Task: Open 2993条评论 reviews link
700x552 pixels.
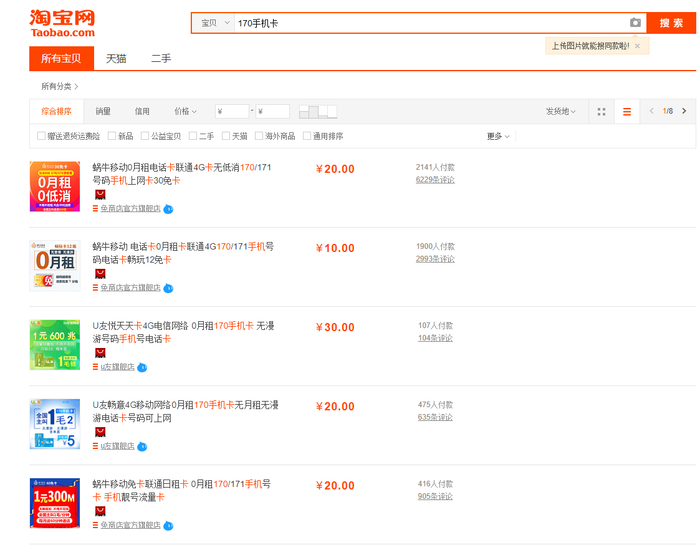Action: pyautogui.click(x=435, y=259)
